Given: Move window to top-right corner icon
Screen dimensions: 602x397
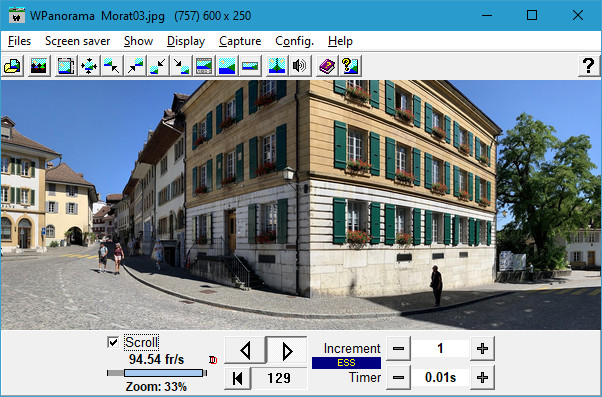Looking at the screenshot, I should [x=135, y=66].
